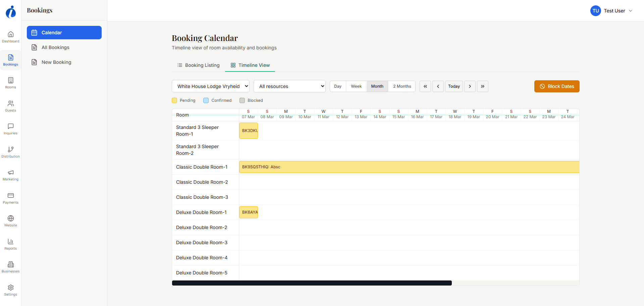Open the Dashboard from the sidebar

[10, 36]
